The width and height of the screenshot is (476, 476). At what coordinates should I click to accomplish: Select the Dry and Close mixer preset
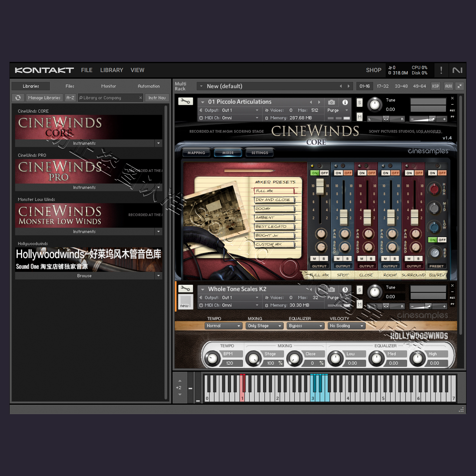point(274,200)
